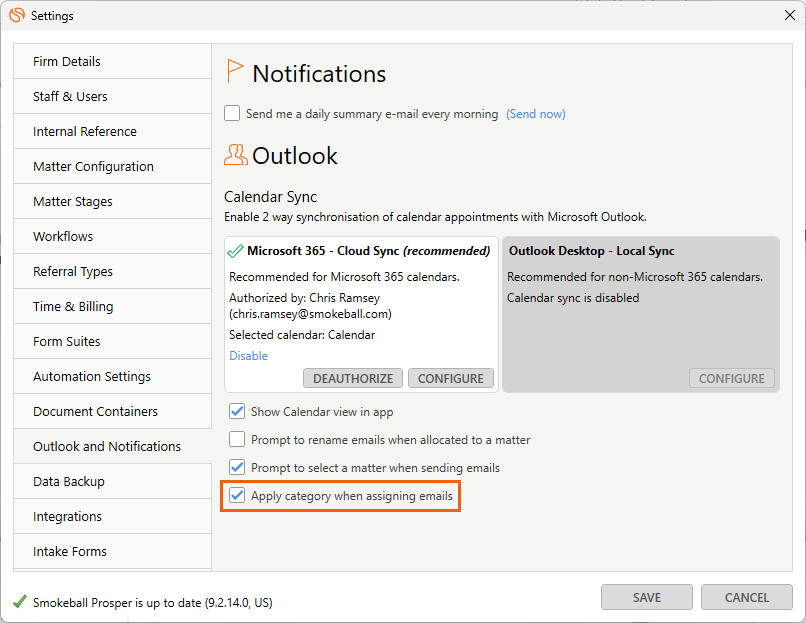Close the Settings window
The image size is (806, 623).
[790, 15]
